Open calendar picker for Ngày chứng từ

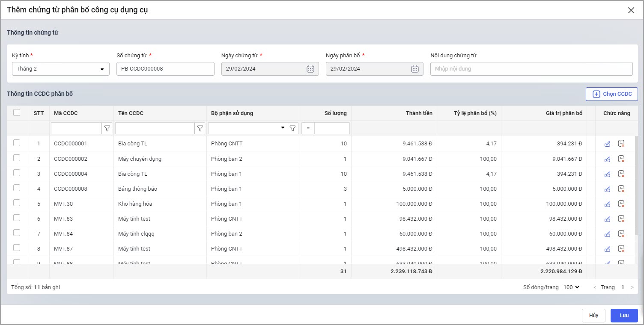(x=310, y=69)
